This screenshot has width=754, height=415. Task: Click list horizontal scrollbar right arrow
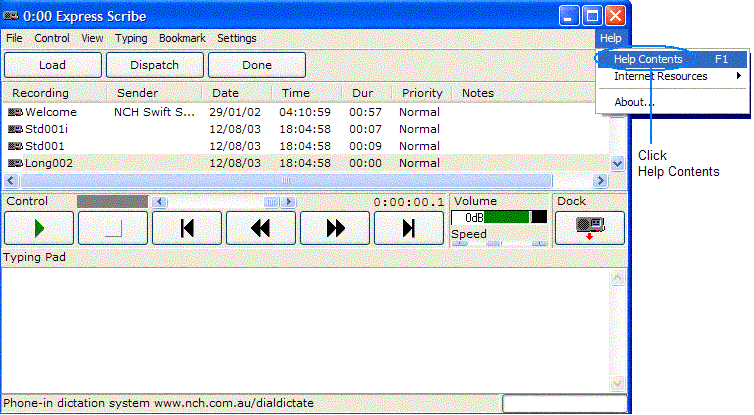(x=600, y=181)
